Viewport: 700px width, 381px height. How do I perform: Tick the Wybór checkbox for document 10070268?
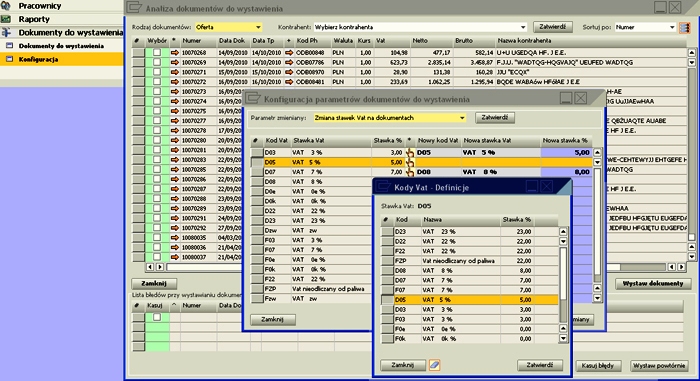click(x=157, y=53)
